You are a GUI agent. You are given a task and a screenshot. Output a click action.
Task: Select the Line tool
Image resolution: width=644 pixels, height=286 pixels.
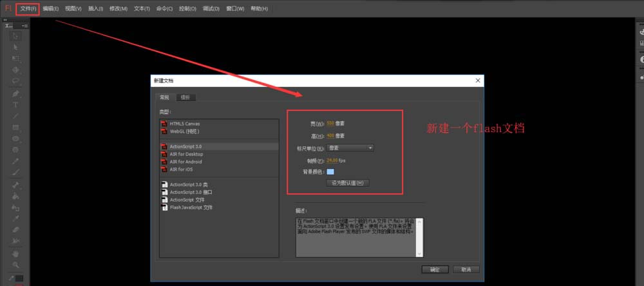(15, 117)
